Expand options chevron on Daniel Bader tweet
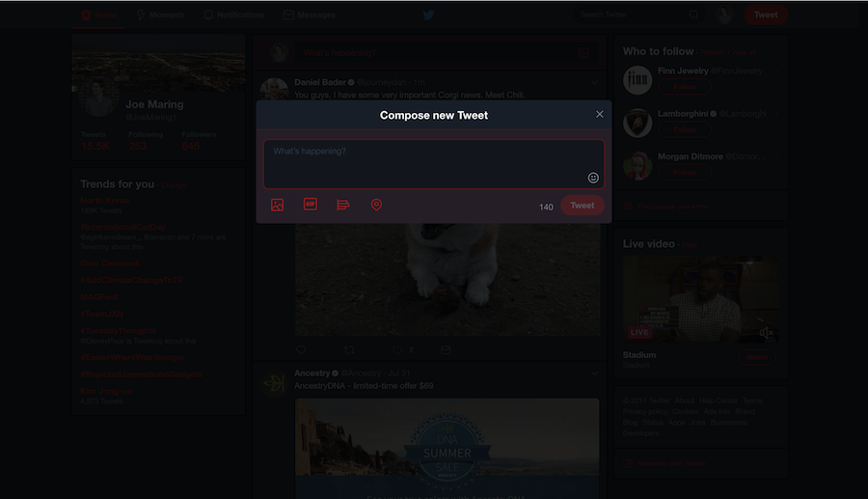 point(595,83)
